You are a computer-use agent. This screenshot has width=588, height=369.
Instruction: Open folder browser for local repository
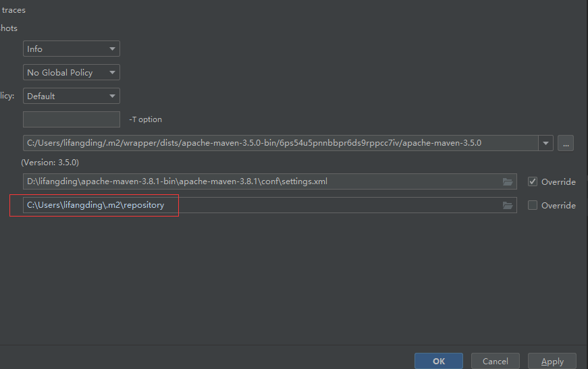click(508, 205)
